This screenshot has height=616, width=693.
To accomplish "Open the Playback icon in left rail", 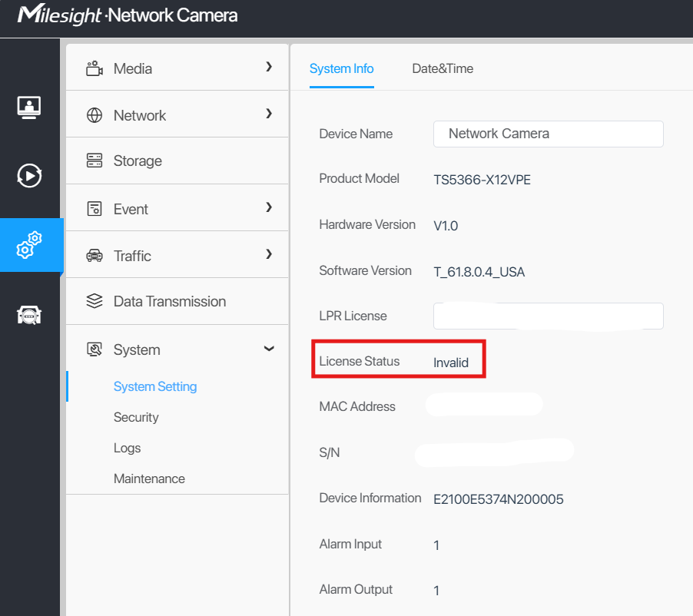I will tap(29, 175).
